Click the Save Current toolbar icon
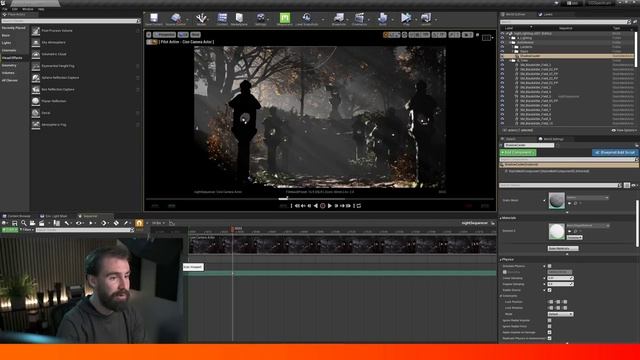Viewport: 640px width, 360px height. click(x=154, y=18)
